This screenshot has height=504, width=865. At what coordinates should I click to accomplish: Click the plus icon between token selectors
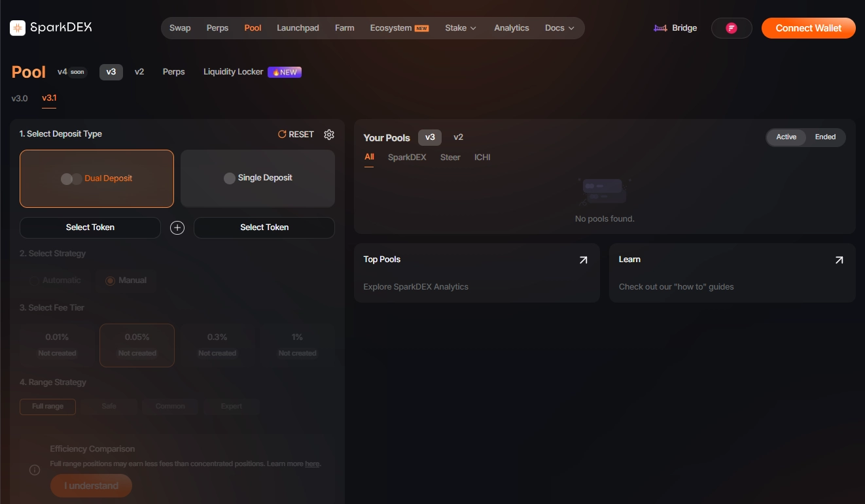point(177,227)
